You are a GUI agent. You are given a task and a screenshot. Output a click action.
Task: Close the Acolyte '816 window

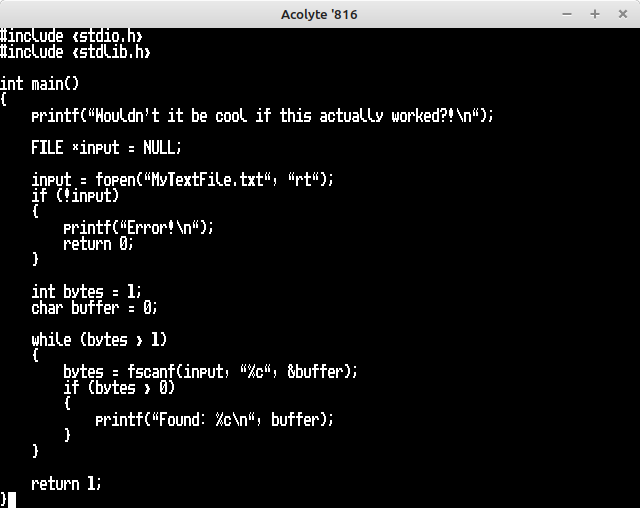[x=620, y=14]
